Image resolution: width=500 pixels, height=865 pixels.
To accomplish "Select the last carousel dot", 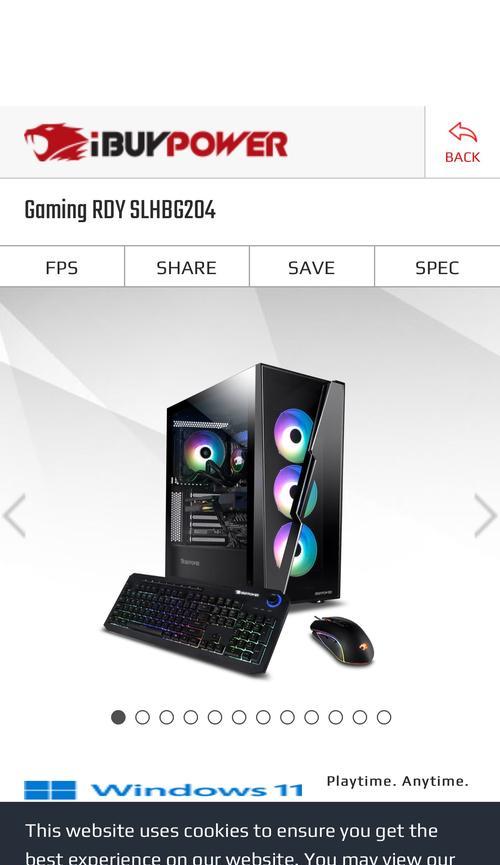I will pos(384,717).
